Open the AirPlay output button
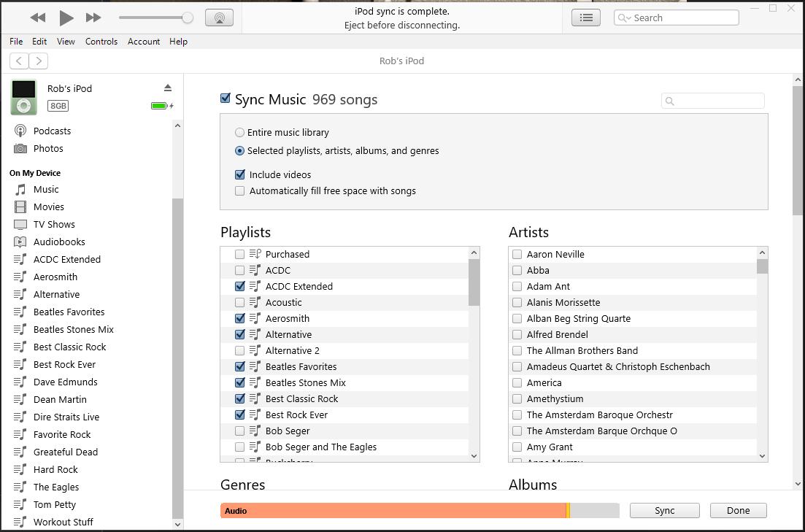 point(219,18)
